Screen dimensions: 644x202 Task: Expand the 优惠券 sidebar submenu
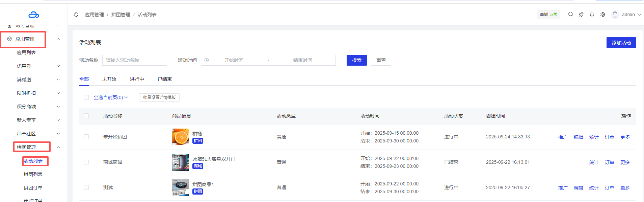[58, 66]
